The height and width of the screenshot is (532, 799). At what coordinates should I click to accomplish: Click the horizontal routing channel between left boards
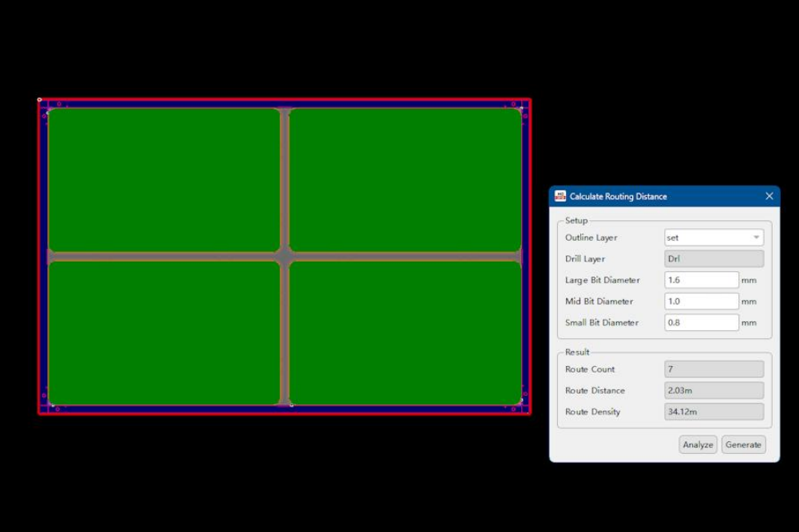coord(164,257)
